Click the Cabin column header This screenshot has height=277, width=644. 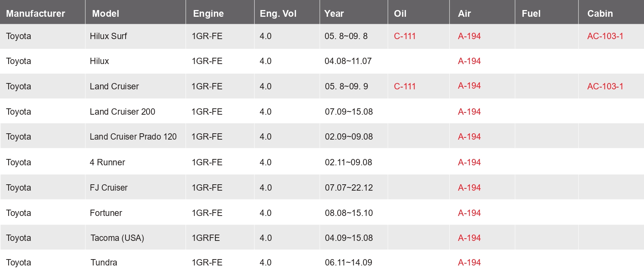(x=600, y=13)
